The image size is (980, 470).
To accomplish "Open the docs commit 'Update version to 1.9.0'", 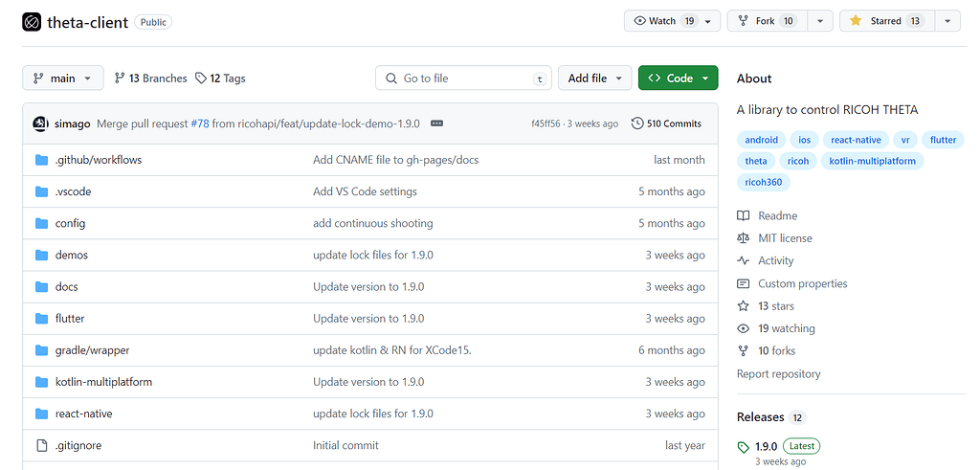I will [368, 287].
